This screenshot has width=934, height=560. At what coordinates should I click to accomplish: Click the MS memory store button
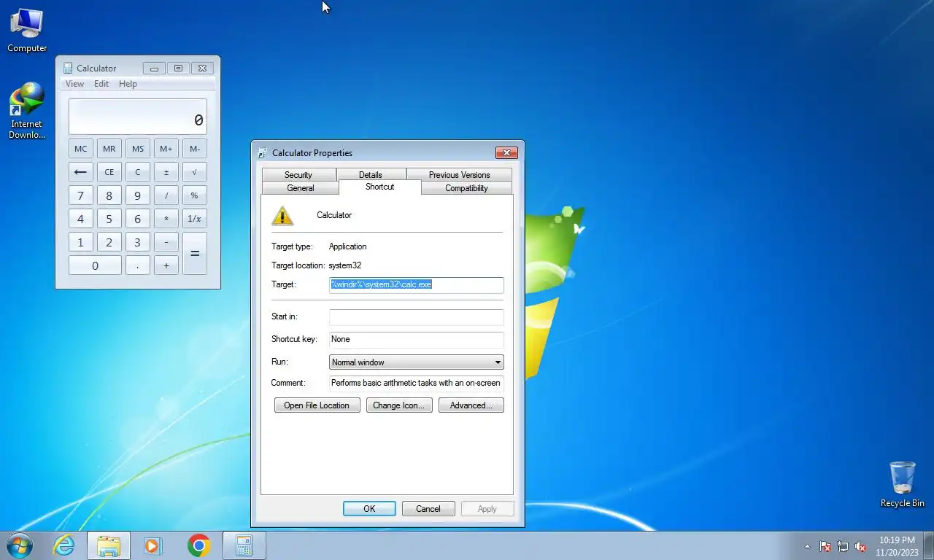tap(137, 149)
